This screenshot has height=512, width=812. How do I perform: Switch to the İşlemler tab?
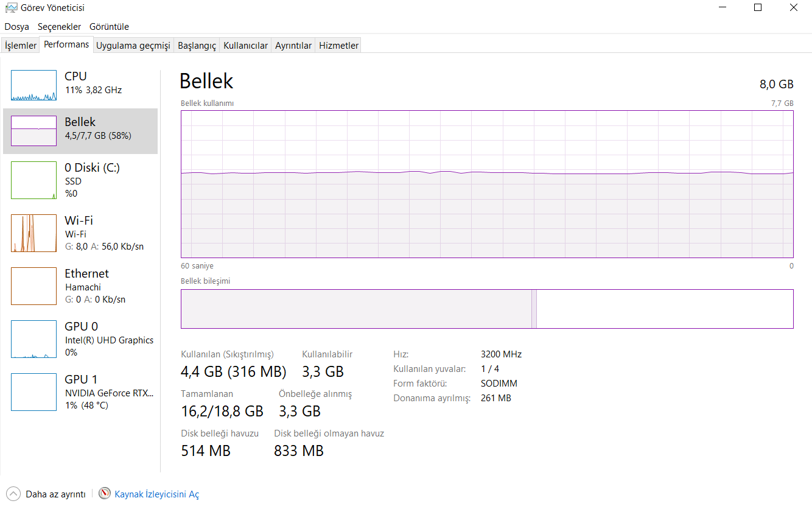(21, 46)
